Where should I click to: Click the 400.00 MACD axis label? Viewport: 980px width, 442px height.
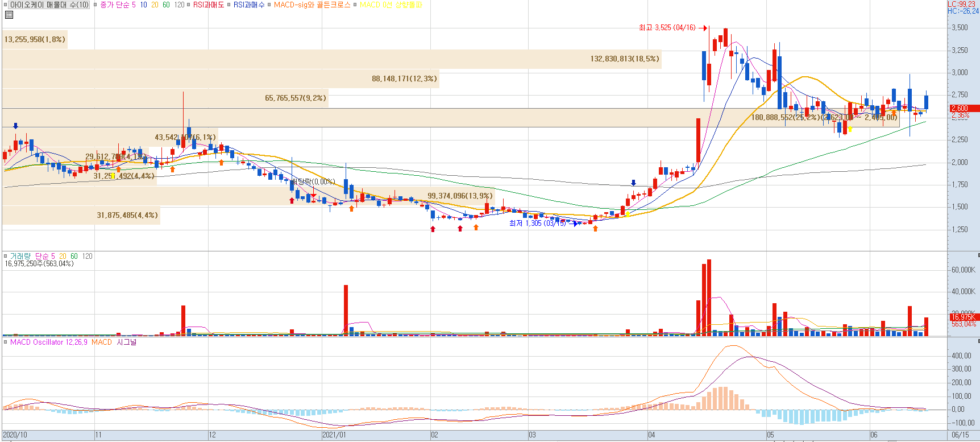962,356
